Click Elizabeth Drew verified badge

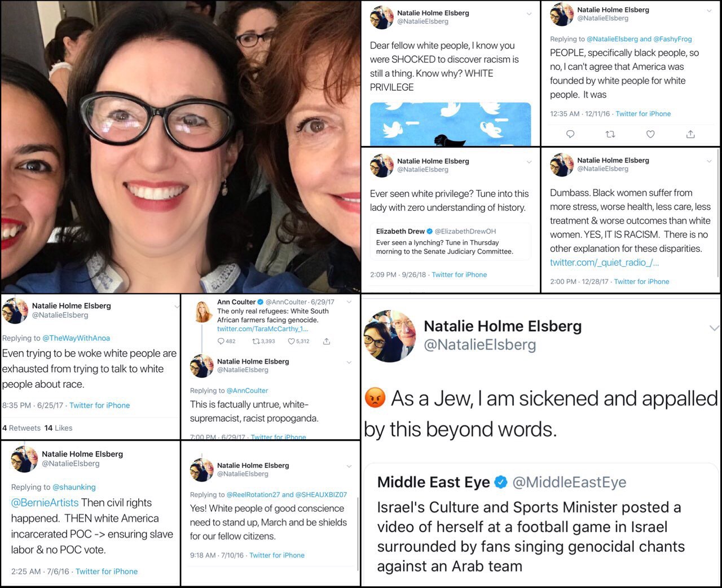point(430,231)
